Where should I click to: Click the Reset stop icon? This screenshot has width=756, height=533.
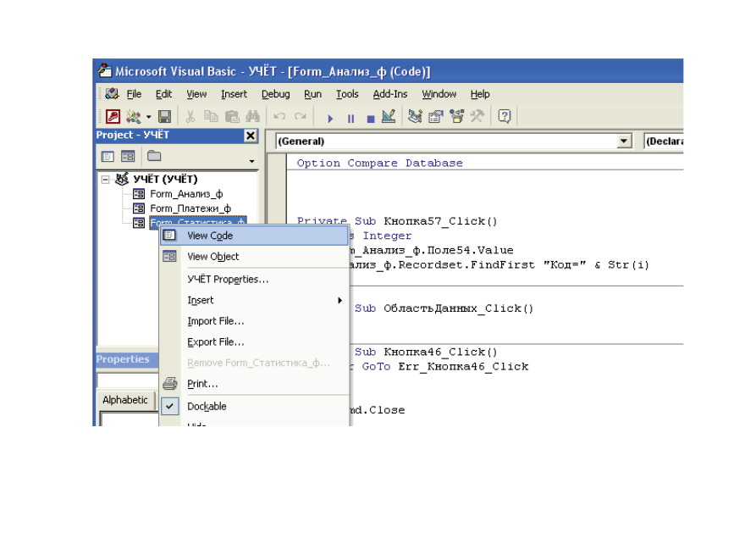(370, 119)
